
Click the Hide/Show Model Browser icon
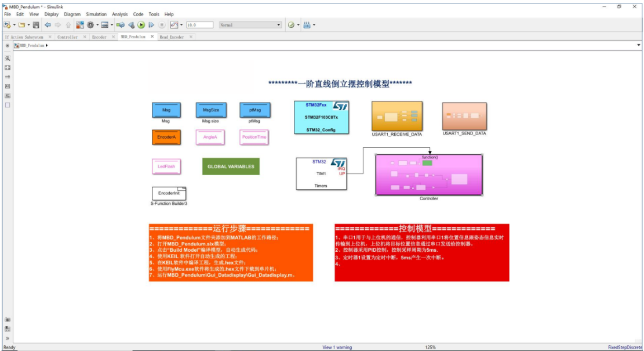coord(8,46)
